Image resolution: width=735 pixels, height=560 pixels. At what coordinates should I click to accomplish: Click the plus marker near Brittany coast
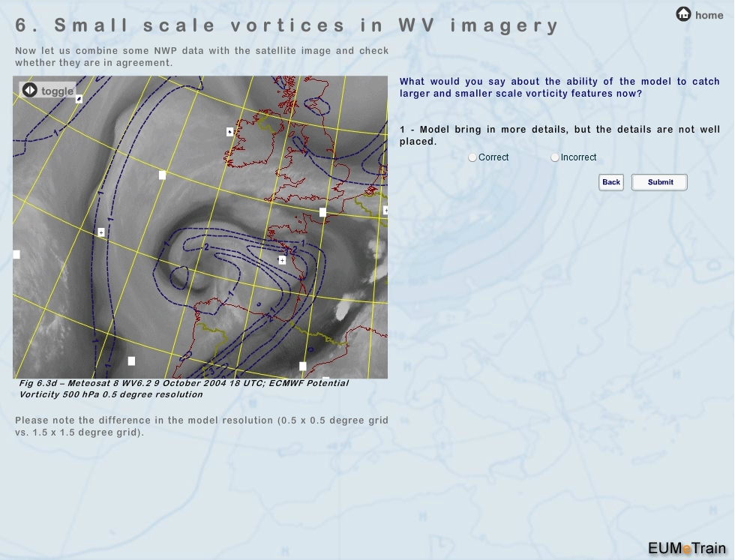282,260
